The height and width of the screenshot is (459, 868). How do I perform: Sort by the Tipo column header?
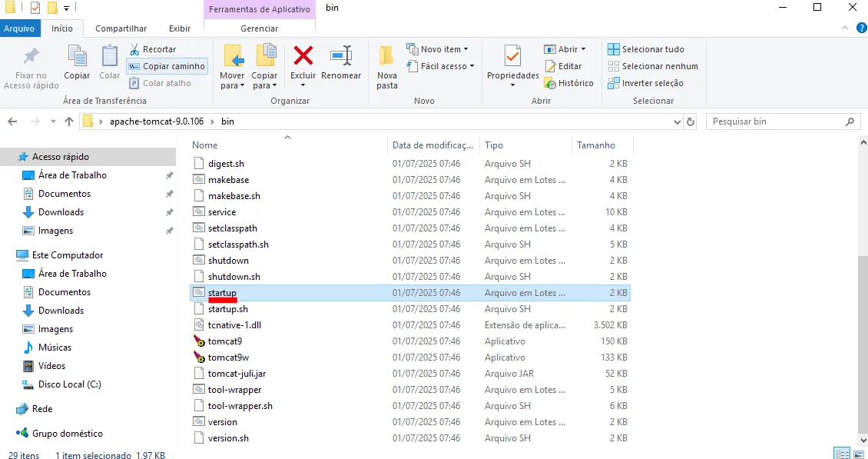494,145
